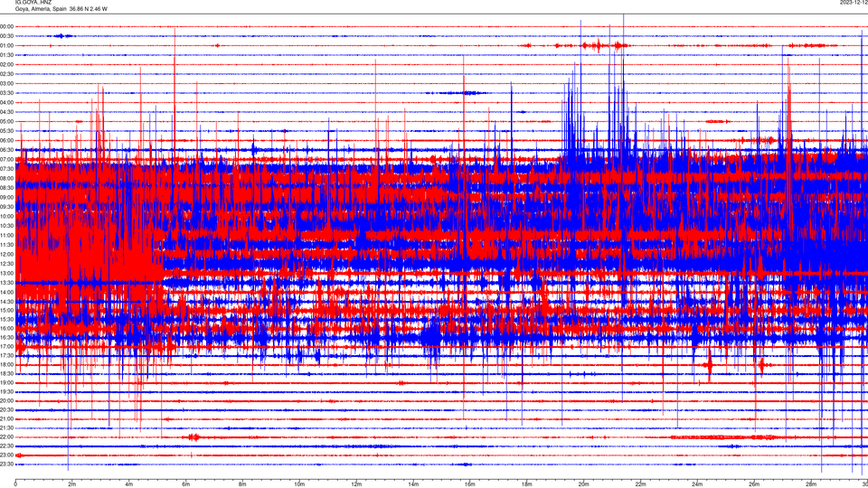
Task: Select the 16m axis tick label
Action: (x=469, y=484)
